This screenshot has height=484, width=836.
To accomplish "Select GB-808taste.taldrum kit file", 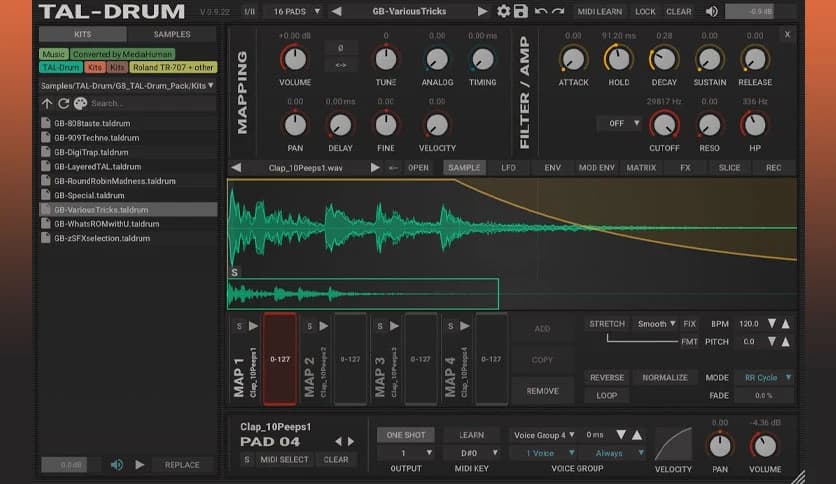I will (128, 123).
